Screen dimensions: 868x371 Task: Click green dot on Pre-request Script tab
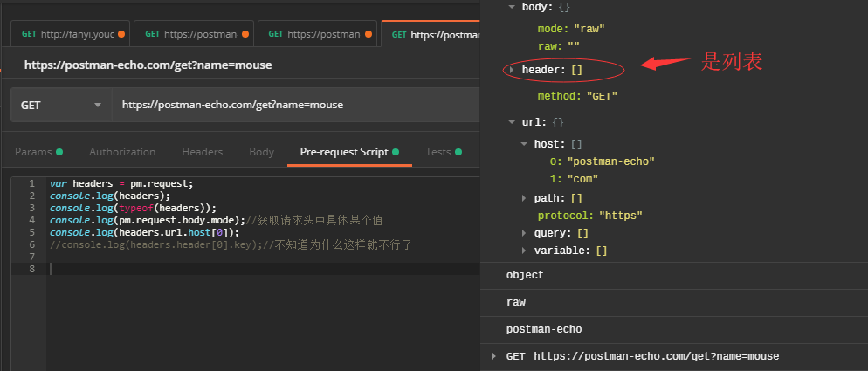click(x=396, y=152)
